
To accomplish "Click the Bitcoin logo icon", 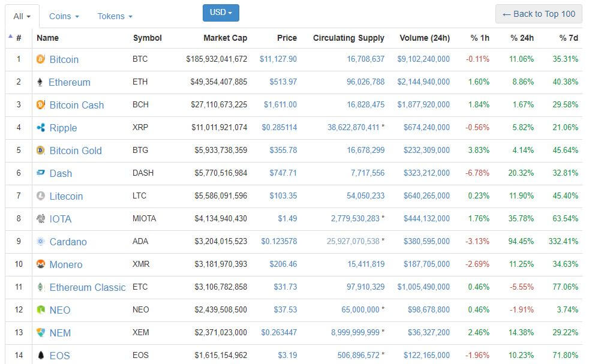I will (x=40, y=59).
